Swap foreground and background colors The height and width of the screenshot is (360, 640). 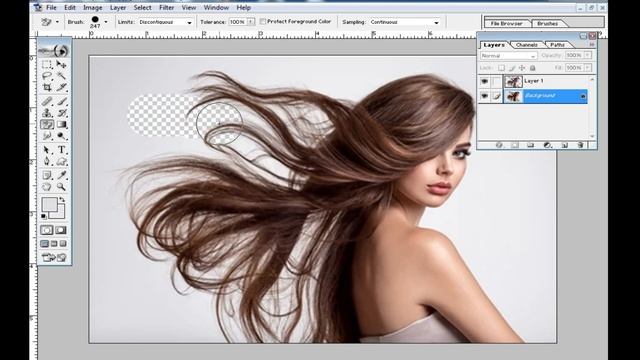point(62,199)
